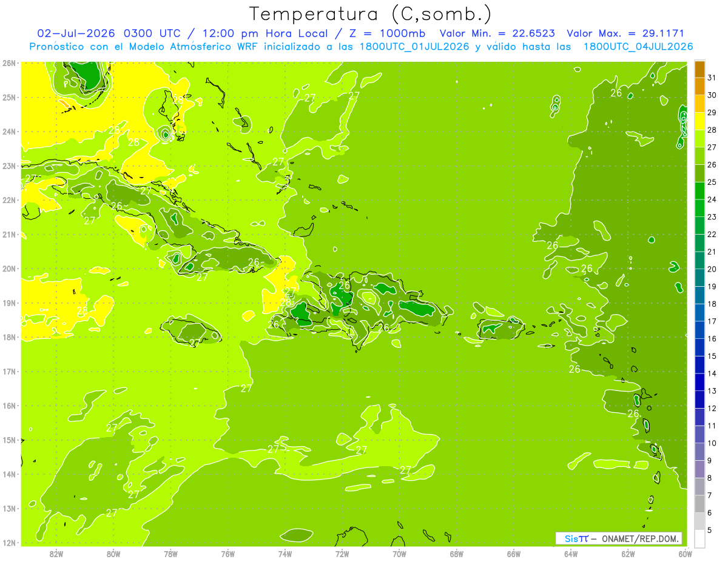
Task: Click the 26N latitude axis label
Action: click(8, 63)
